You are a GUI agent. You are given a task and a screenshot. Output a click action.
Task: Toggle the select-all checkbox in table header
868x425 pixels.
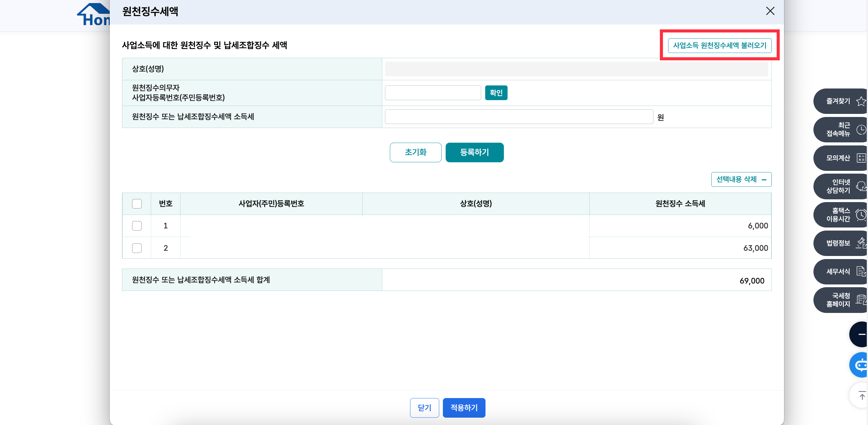[137, 204]
